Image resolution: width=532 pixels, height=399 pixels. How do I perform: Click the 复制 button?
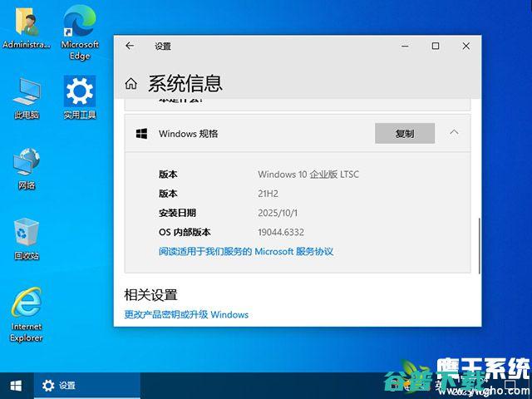click(x=405, y=133)
